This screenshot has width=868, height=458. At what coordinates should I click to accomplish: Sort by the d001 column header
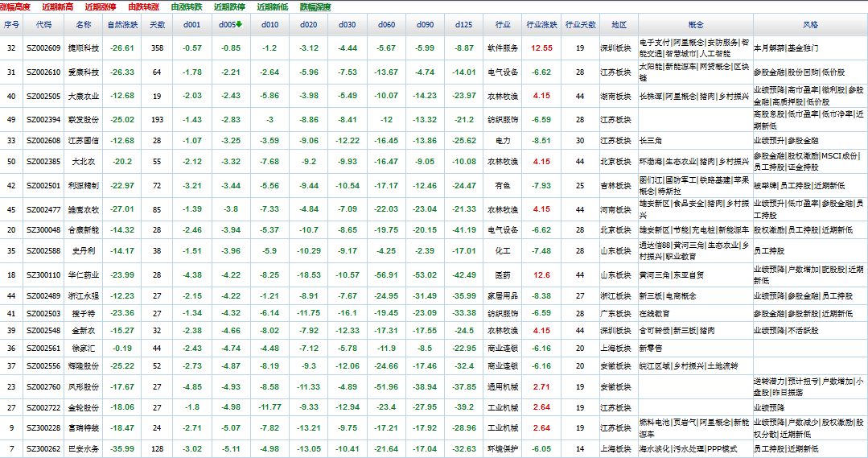pyautogui.click(x=192, y=25)
